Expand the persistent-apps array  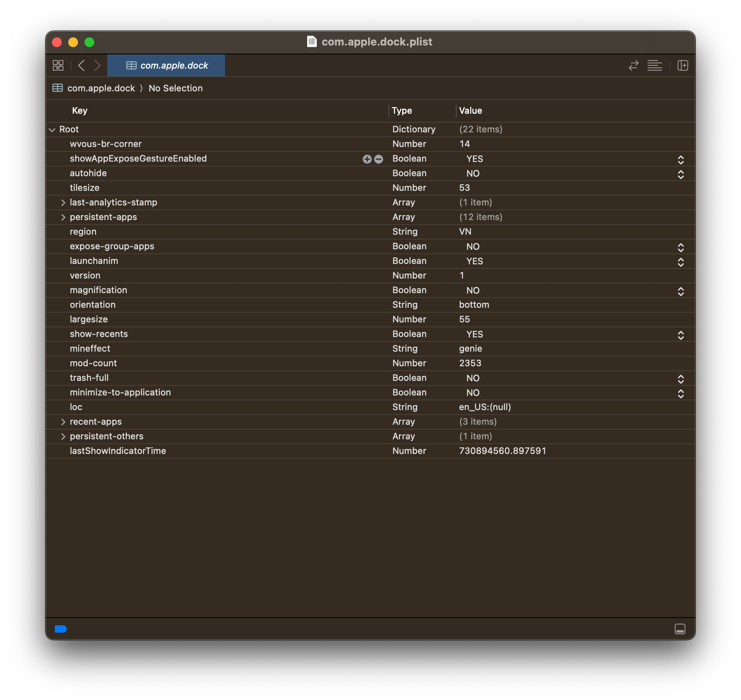coord(63,217)
